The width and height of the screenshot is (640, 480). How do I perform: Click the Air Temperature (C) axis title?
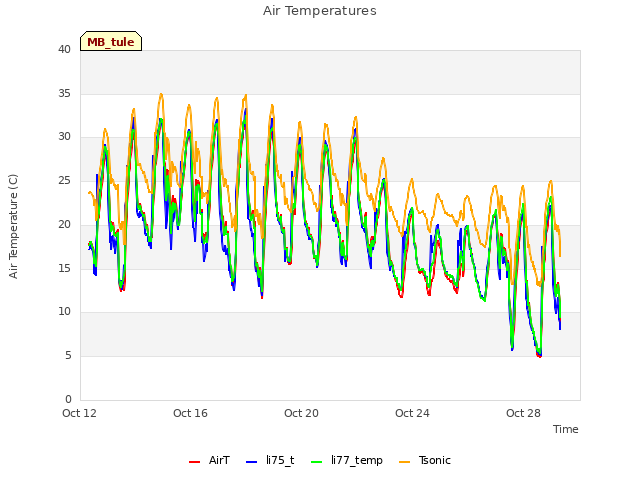click(13, 227)
